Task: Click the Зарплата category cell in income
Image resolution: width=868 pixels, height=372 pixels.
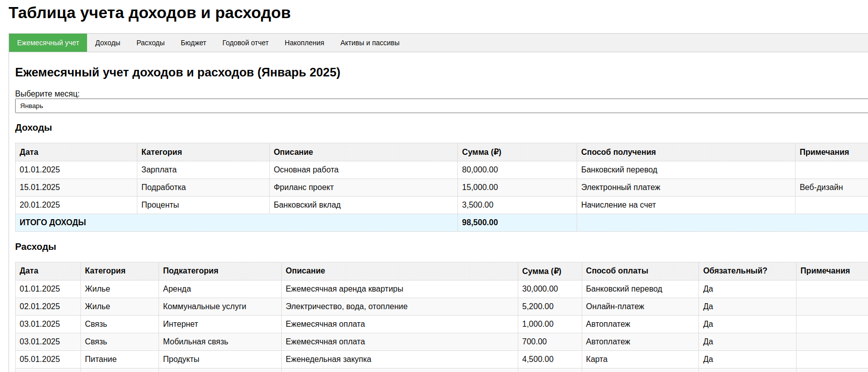Action: coord(159,170)
